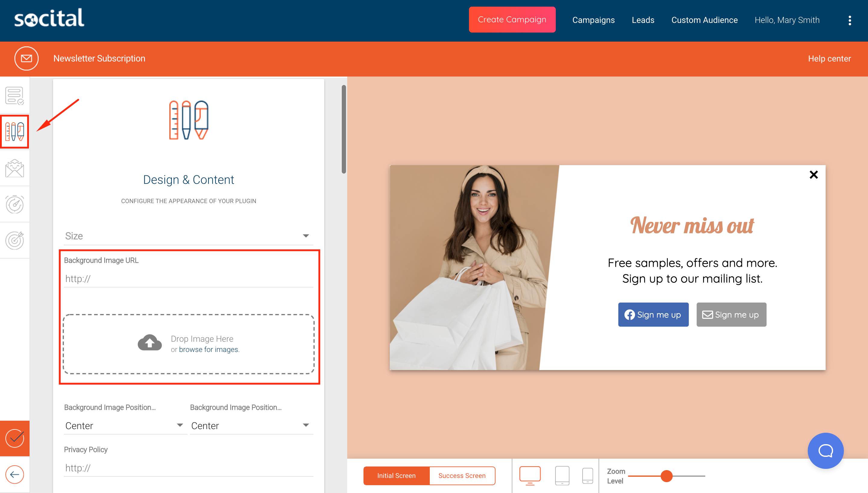Click the browse for images link
The height and width of the screenshot is (493, 868).
coord(209,350)
